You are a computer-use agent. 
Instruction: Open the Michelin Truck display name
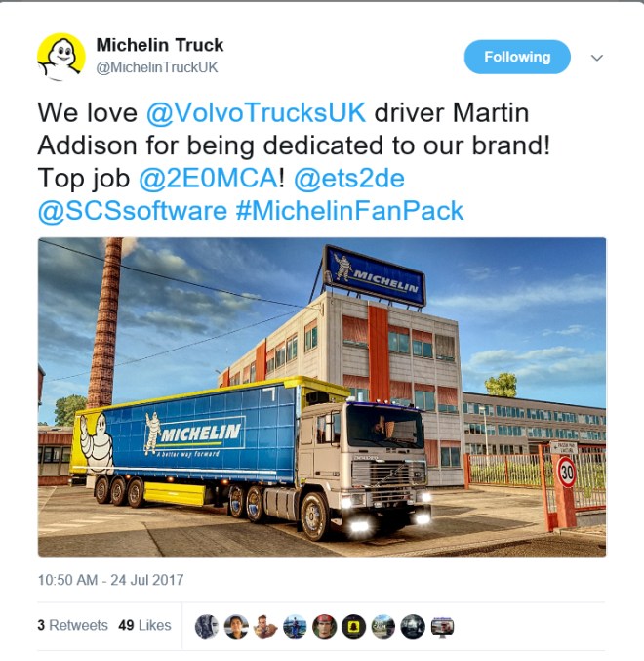pos(160,45)
